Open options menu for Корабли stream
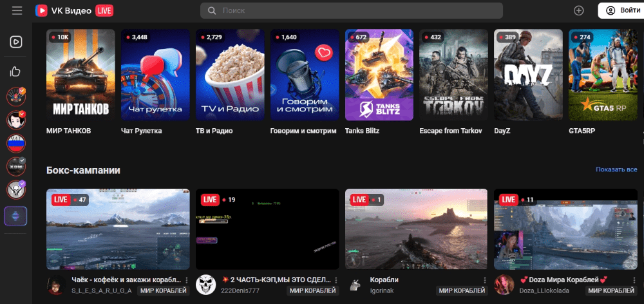The width and height of the screenshot is (644, 304). tap(485, 280)
